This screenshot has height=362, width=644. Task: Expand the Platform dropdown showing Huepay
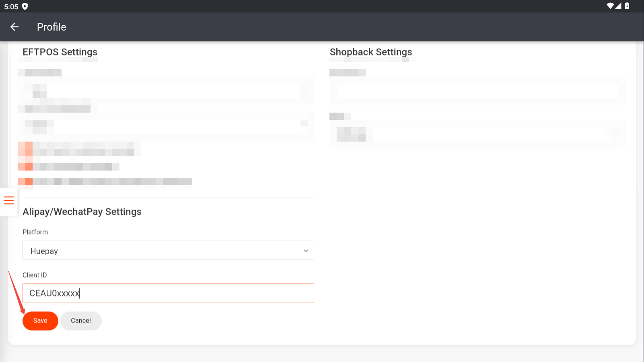168,251
